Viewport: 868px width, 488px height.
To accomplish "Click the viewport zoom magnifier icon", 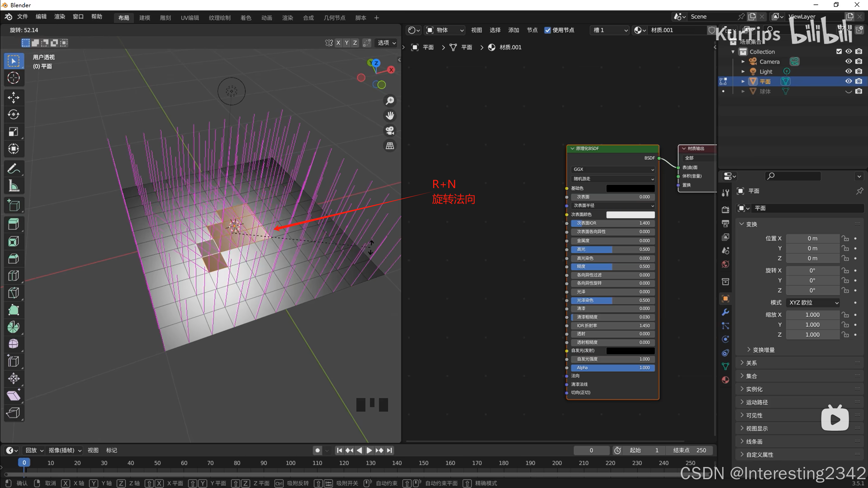I will point(390,101).
